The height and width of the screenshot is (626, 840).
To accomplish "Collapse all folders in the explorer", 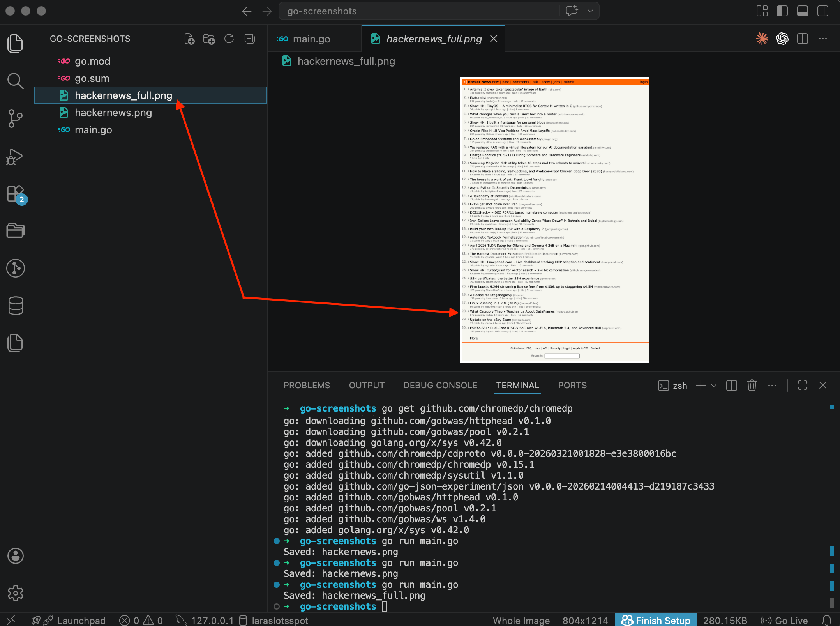I will pyautogui.click(x=249, y=39).
